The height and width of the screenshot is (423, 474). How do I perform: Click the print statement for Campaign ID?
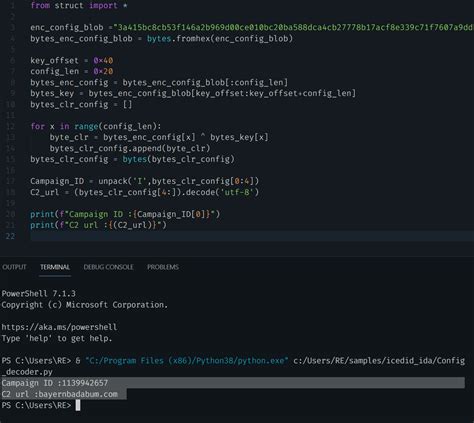[125, 214]
